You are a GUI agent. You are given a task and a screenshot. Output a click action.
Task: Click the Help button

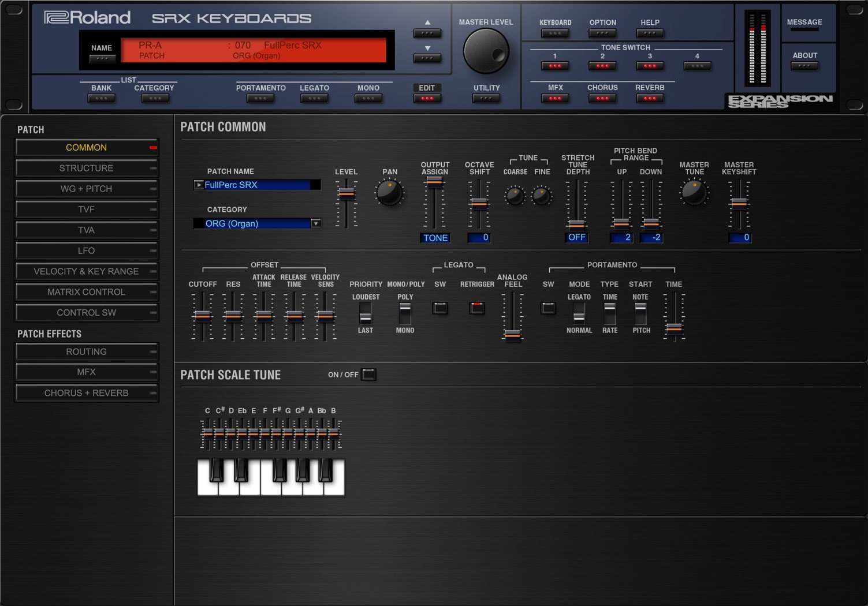click(x=649, y=33)
